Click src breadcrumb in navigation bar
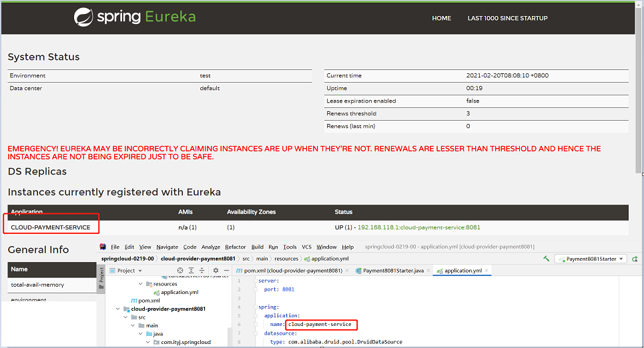This screenshot has width=644, height=348. 246,259
